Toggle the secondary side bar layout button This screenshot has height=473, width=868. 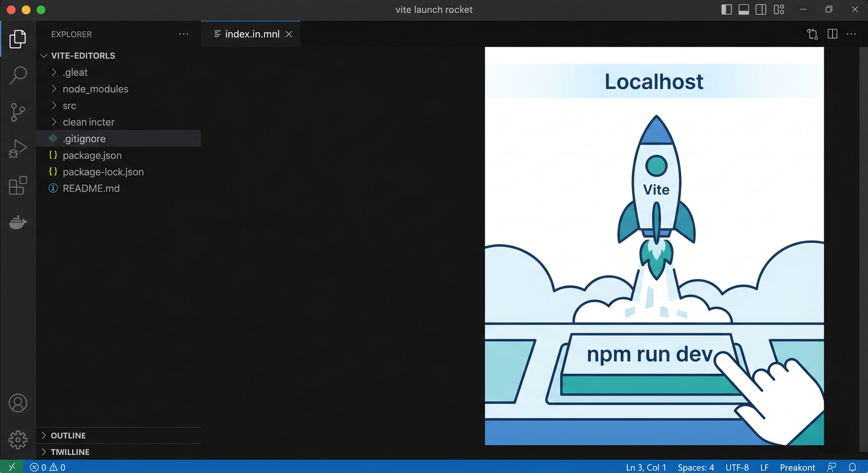761,9
